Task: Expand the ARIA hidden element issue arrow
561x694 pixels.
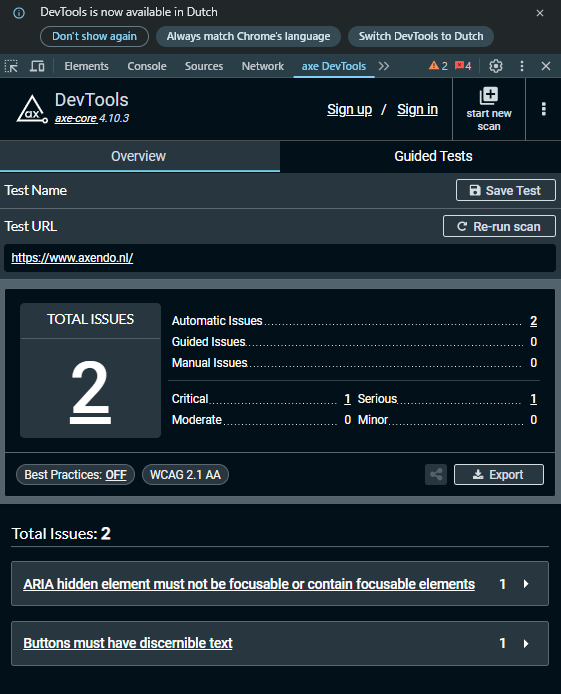Action: click(526, 584)
